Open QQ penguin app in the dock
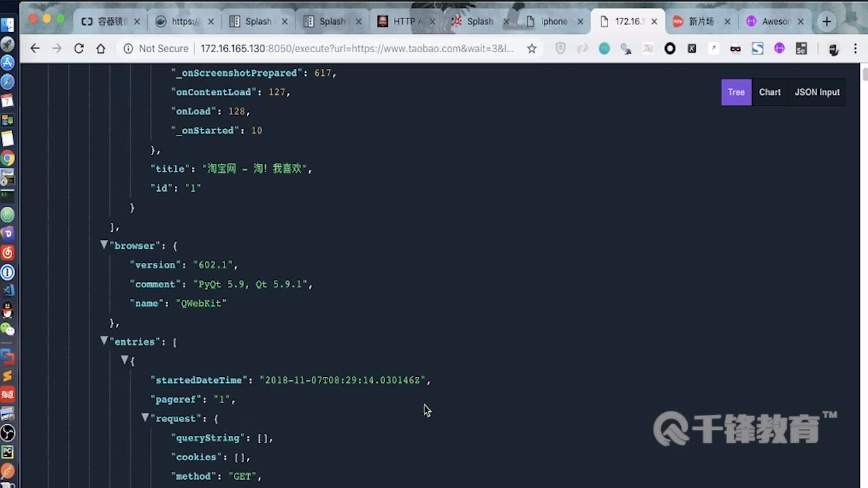The width and height of the screenshot is (868, 488). click(x=7, y=310)
